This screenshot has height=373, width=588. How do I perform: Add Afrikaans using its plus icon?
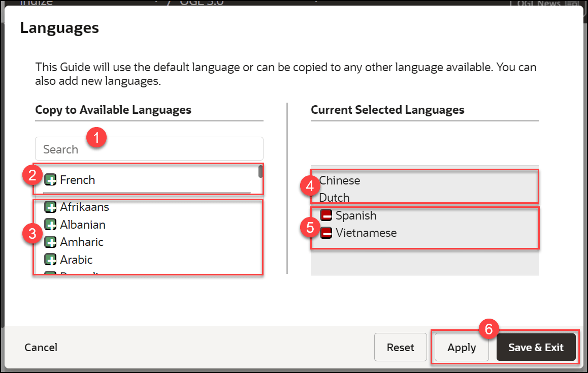tap(50, 207)
